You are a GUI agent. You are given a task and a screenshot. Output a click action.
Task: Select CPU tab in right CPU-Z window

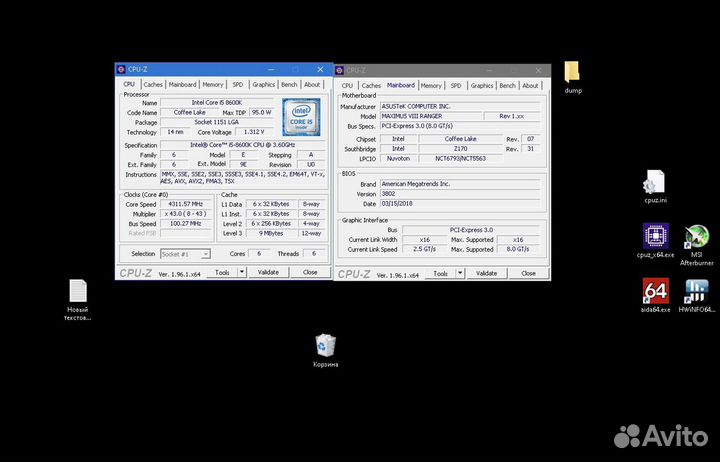(x=347, y=85)
